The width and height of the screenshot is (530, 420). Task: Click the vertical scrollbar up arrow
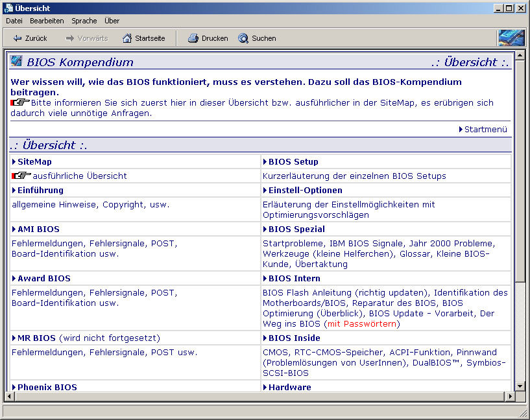pyautogui.click(x=520, y=54)
